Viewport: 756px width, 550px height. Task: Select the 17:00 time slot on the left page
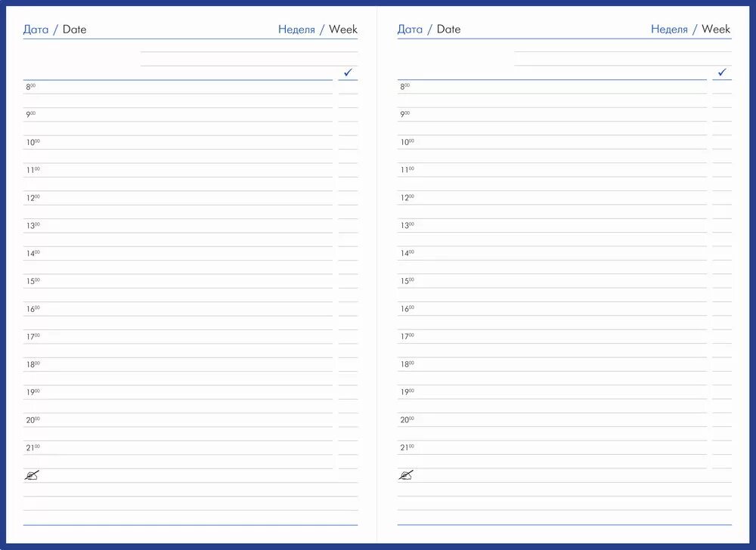coord(33,337)
